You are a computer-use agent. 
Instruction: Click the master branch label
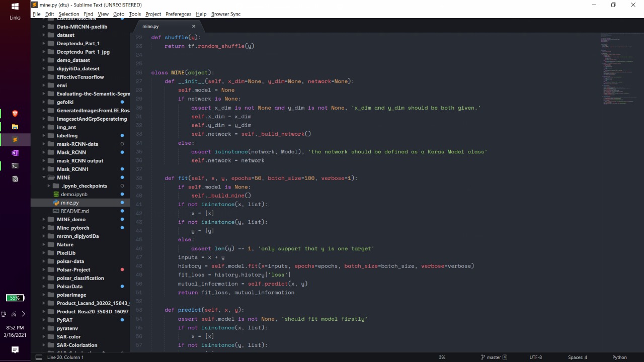tap(494, 357)
